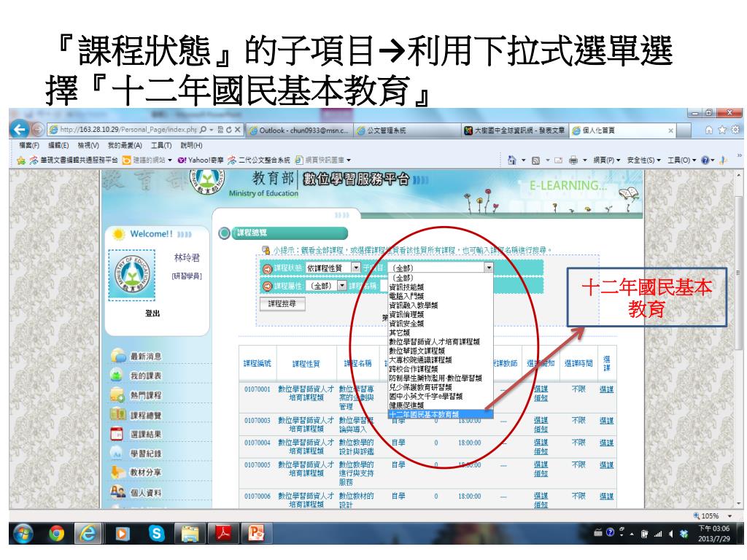This screenshot has width=747, height=560.
Task: Click the 我的課表 sidebar icon
Action: pyautogui.click(x=117, y=376)
